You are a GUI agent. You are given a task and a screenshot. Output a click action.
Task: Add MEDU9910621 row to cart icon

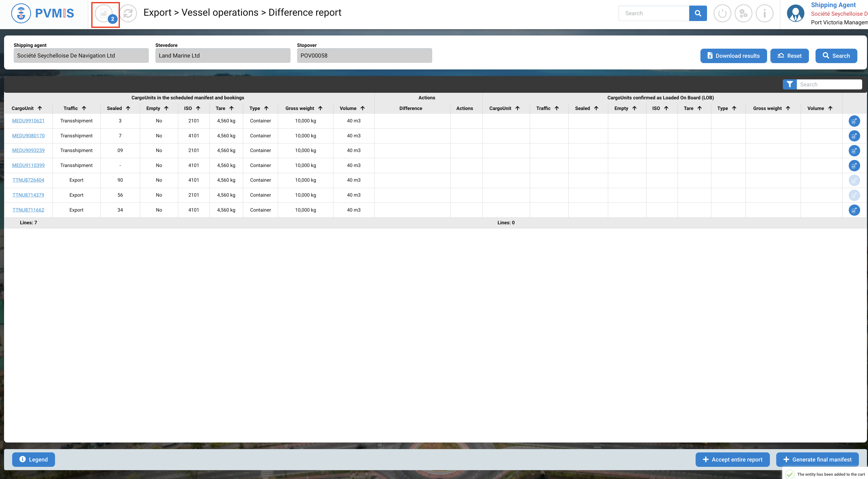[x=854, y=121]
